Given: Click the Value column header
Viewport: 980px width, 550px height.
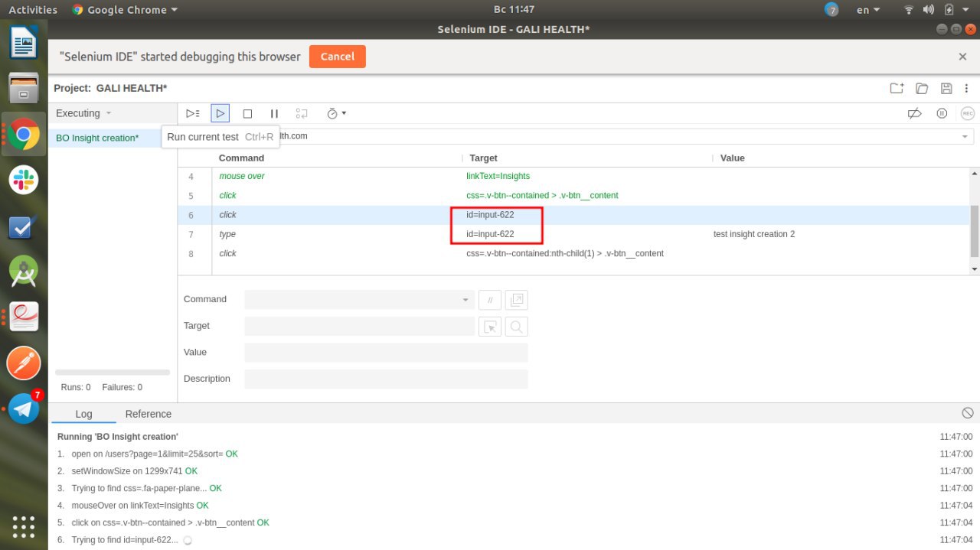Looking at the screenshot, I should [733, 158].
